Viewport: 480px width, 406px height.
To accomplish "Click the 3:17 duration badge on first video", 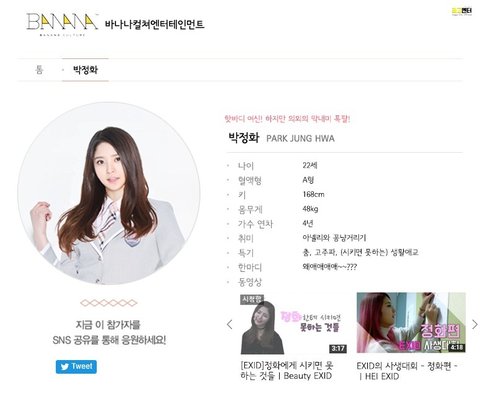I will pos(338,349).
